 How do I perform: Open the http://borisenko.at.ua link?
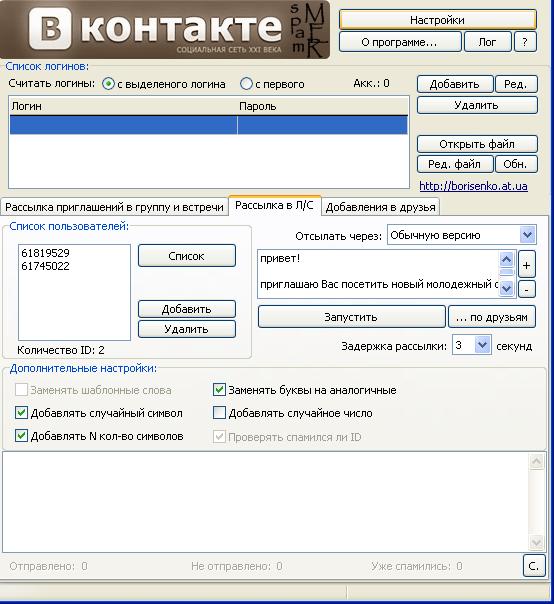coord(473,186)
